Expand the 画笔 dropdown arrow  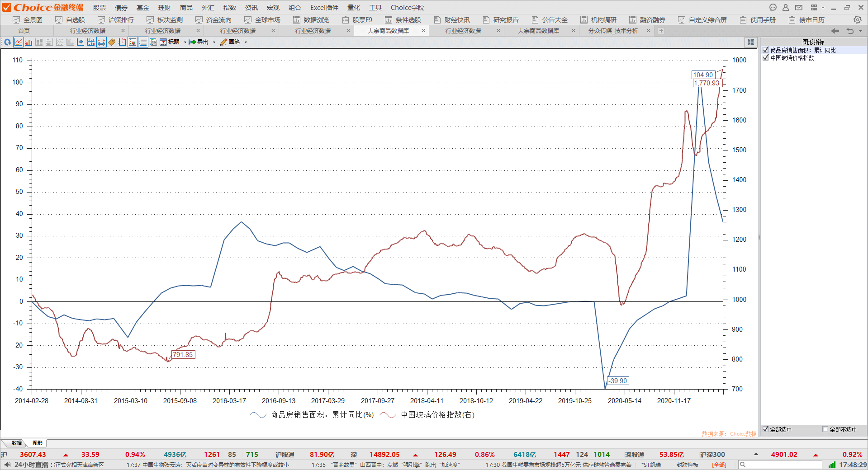point(246,42)
